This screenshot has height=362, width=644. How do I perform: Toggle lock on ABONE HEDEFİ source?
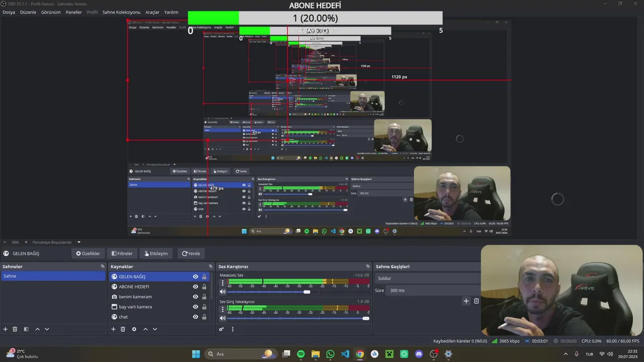[204, 287]
